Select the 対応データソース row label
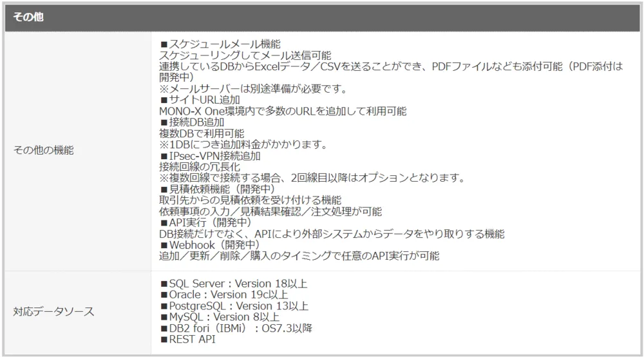644x357 pixels. coord(53,312)
